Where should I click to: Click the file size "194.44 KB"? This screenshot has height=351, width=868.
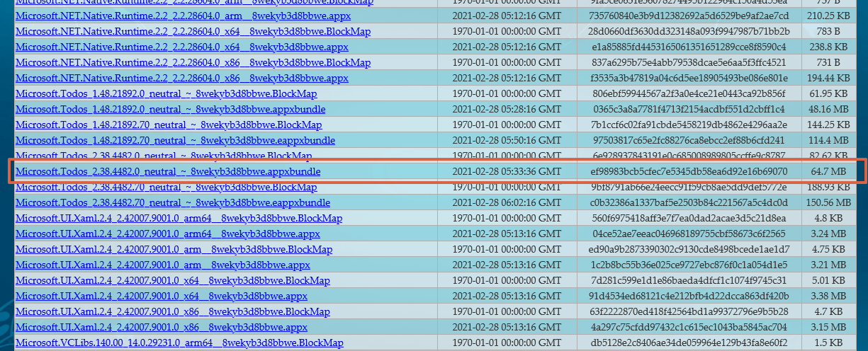[x=828, y=78]
